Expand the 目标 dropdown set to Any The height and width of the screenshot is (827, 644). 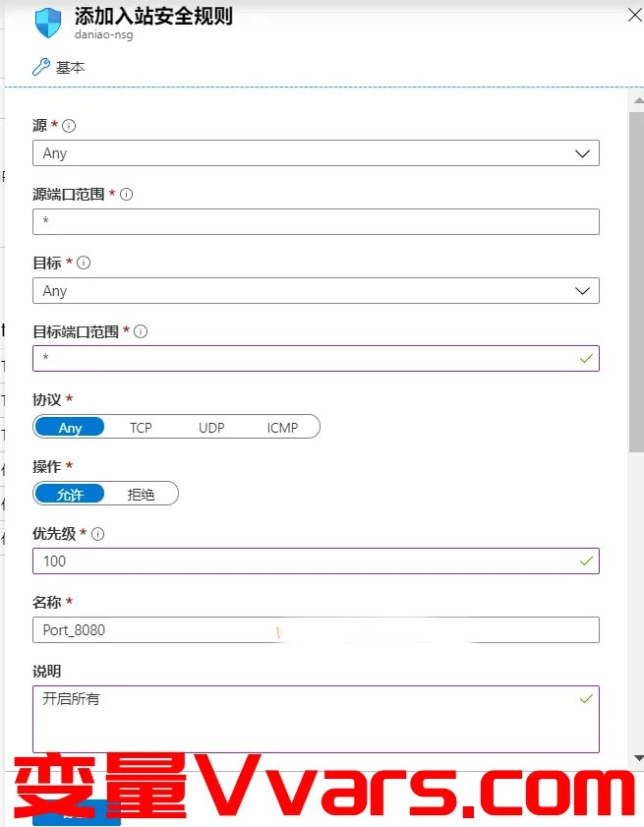tap(316, 291)
